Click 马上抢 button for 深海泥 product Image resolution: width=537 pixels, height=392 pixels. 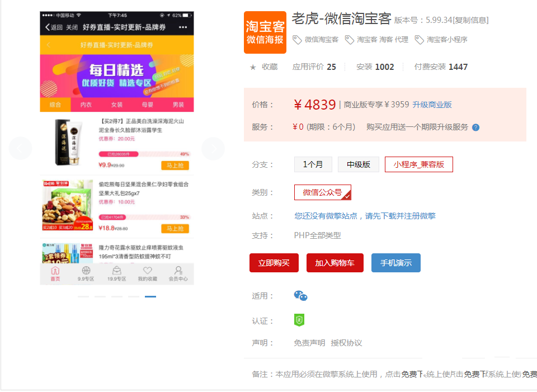175,166
